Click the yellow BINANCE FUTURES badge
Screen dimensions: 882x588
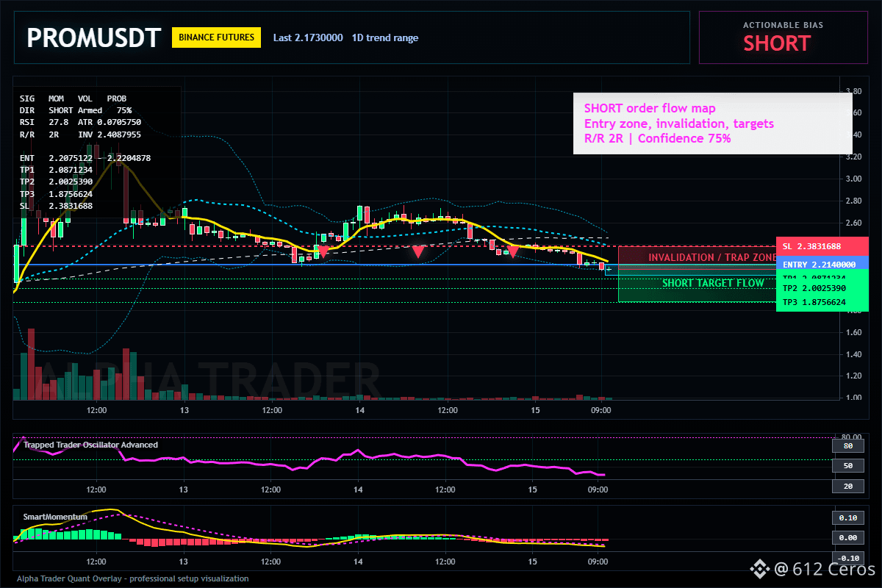pos(217,37)
